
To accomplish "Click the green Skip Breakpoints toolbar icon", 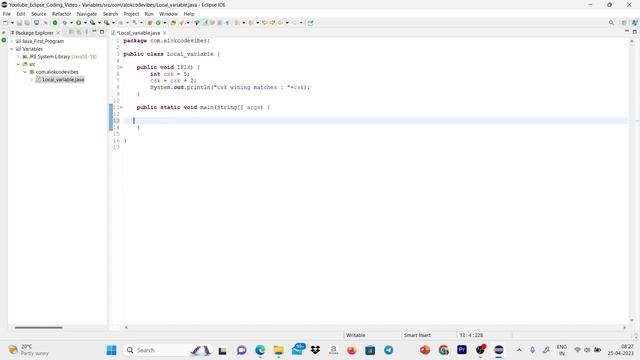I will click(55, 23).
